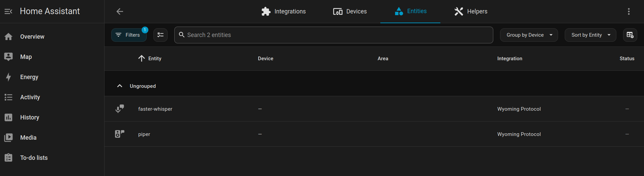Enter selection mode with the checklist icon

pyautogui.click(x=160, y=35)
